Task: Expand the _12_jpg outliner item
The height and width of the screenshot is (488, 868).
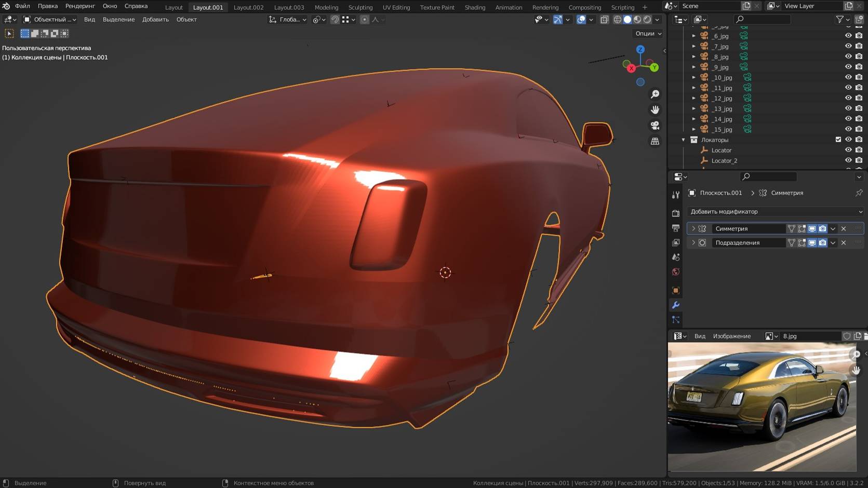Action: (693, 98)
